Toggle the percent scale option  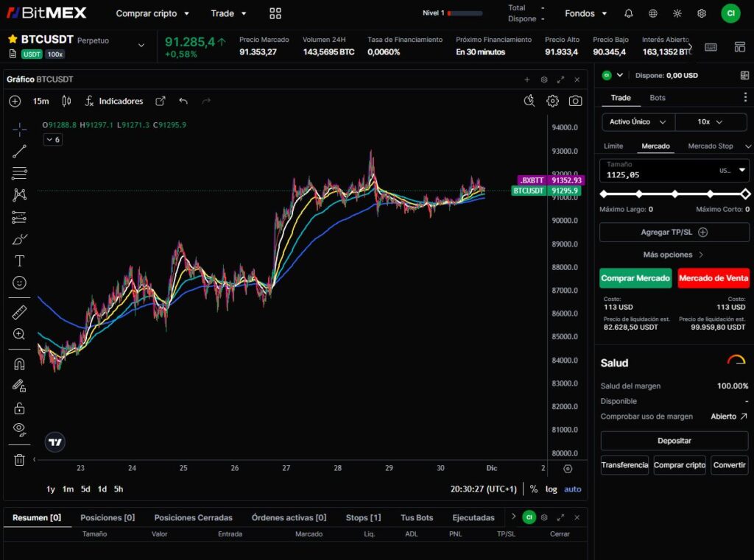[534, 489]
